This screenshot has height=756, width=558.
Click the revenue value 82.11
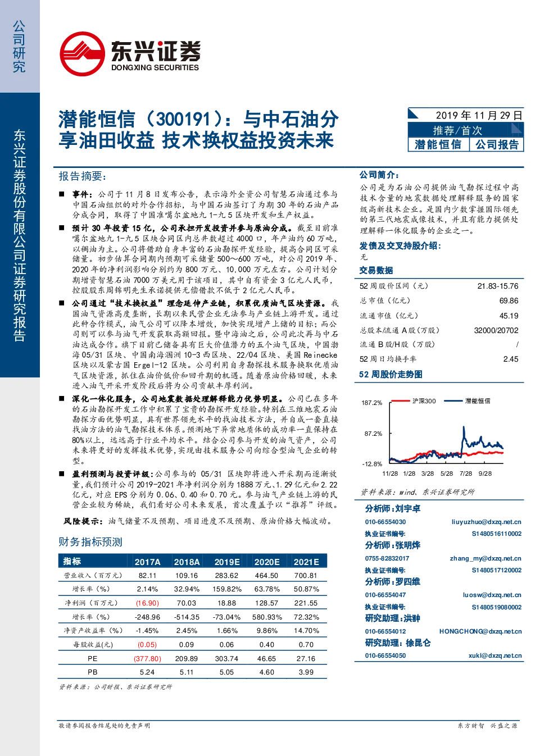point(147,576)
